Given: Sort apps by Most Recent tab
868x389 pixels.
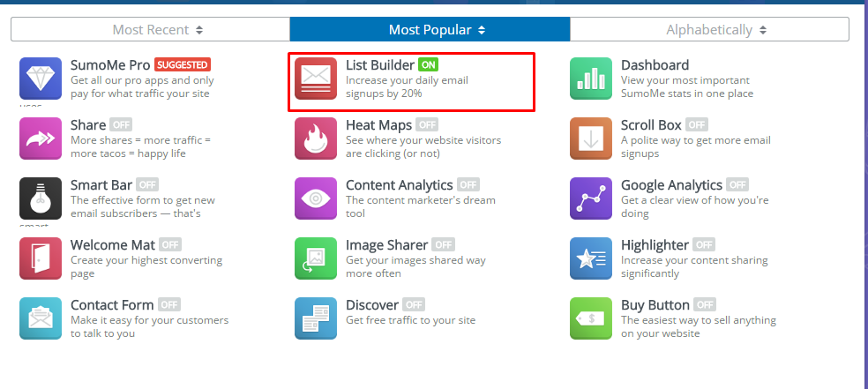Looking at the screenshot, I should [x=151, y=29].
